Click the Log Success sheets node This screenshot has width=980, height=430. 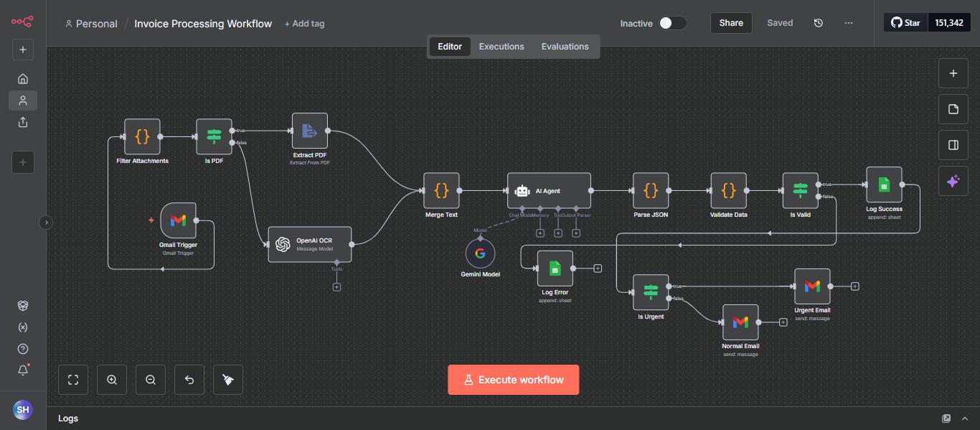tap(884, 184)
